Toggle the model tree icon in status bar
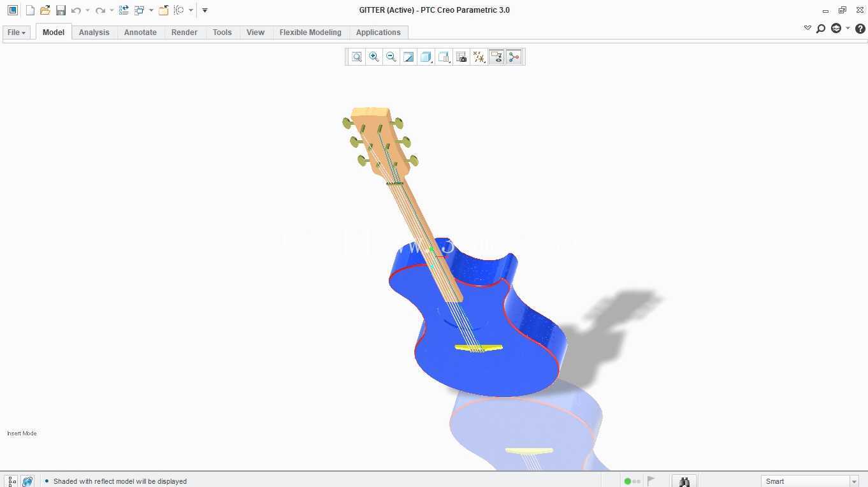This screenshot has width=868, height=487. pos(11,481)
